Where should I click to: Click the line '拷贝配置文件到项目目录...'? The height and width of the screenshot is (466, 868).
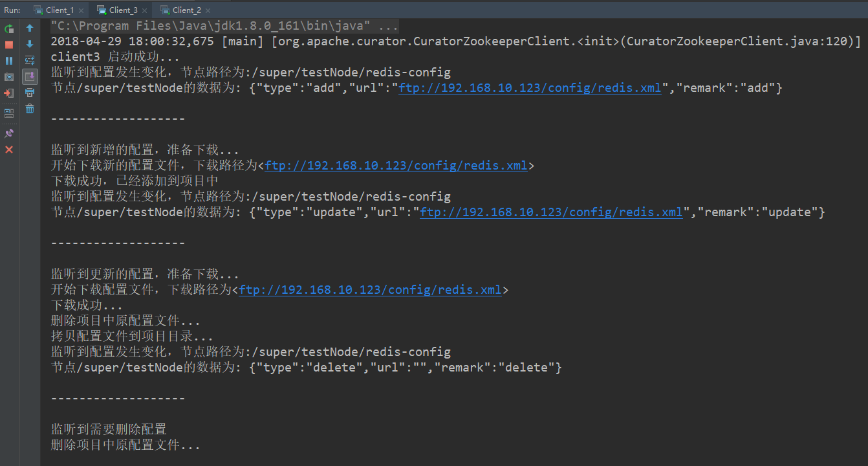132,337
